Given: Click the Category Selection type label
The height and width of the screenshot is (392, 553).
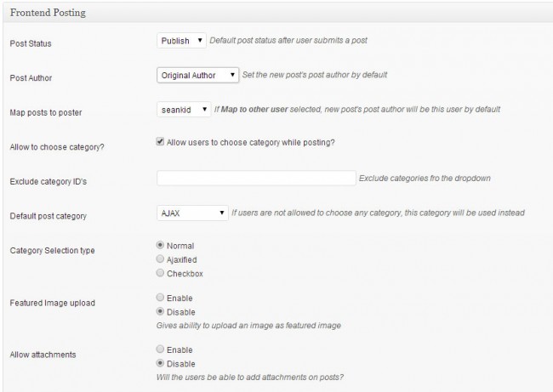Looking at the screenshot, I should click(51, 251).
